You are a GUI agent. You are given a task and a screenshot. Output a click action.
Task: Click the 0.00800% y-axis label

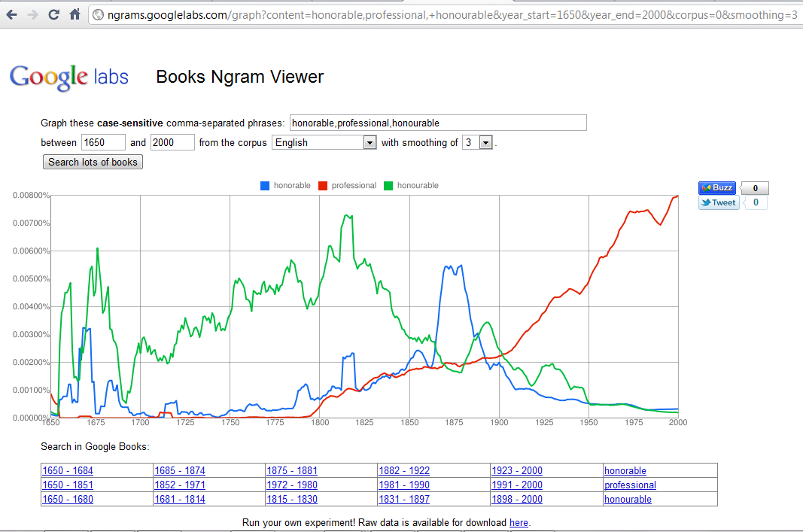(32, 195)
